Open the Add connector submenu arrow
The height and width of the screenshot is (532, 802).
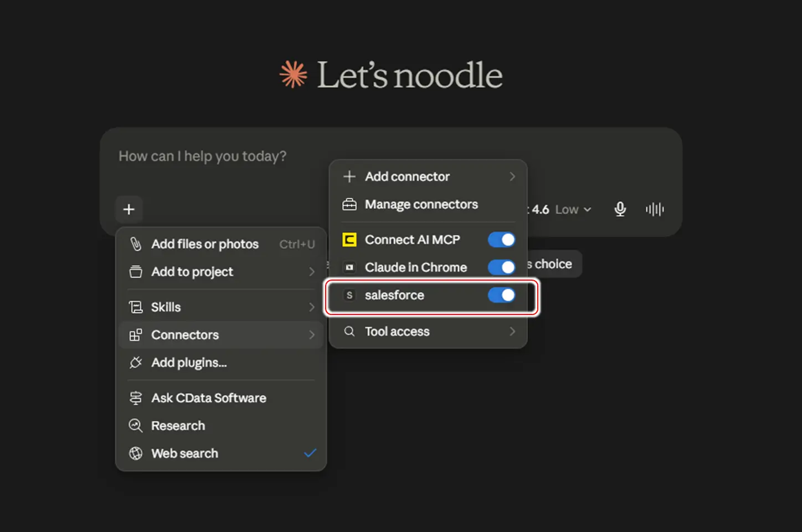point(512,177)
